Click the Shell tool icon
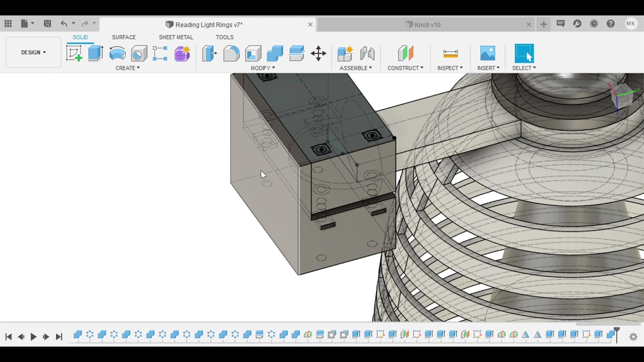This screenshot has height=362, width=644. coord(253,53)
